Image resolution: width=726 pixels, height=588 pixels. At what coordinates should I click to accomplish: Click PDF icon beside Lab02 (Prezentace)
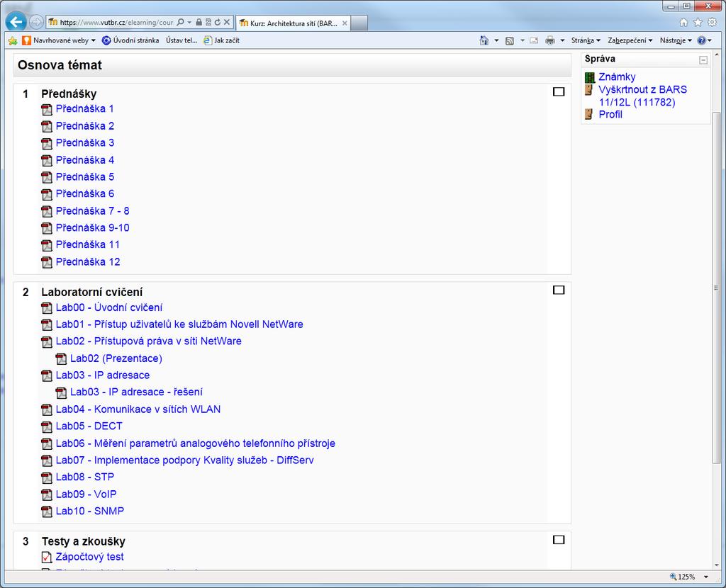[x=61, y=359]
